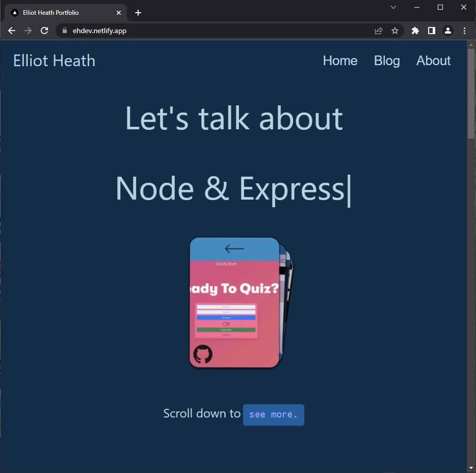Open Chrome three-dot menu

pyautogui.click(x=464, y=31)
